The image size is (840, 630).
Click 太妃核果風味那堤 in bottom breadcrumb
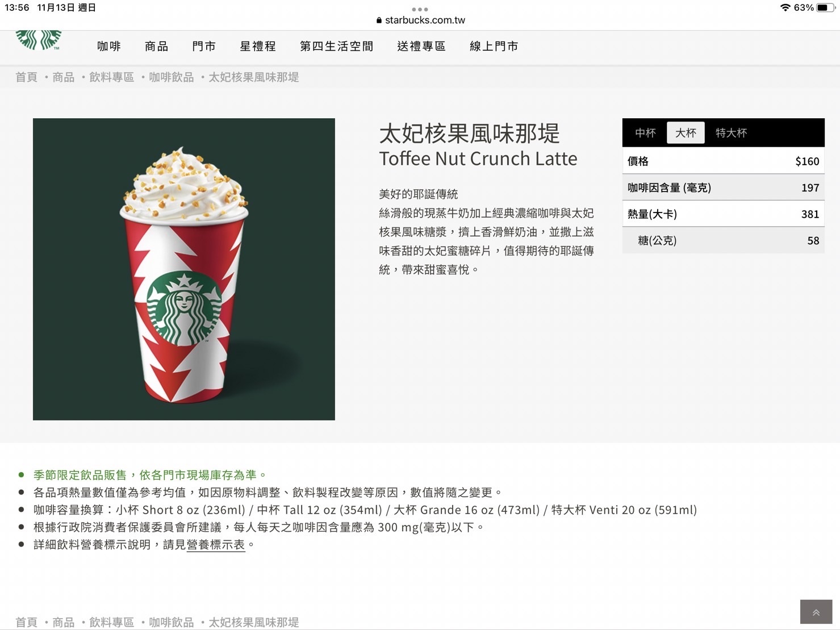(x=253, y=622)
